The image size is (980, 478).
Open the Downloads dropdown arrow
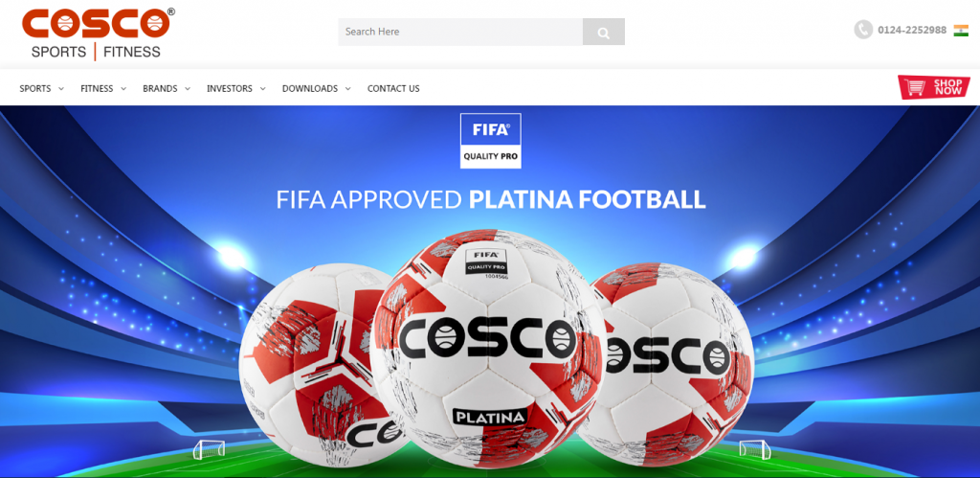click(x=347, y=89)
